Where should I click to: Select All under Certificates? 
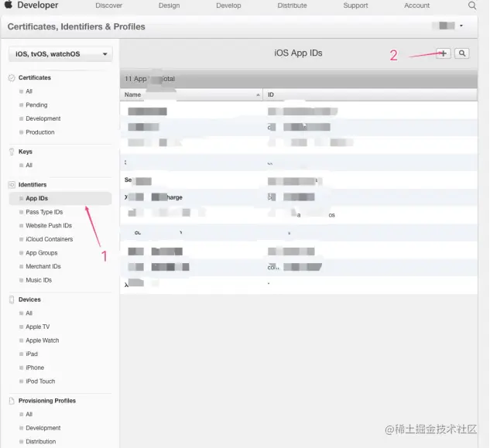(x=29, y=91)
